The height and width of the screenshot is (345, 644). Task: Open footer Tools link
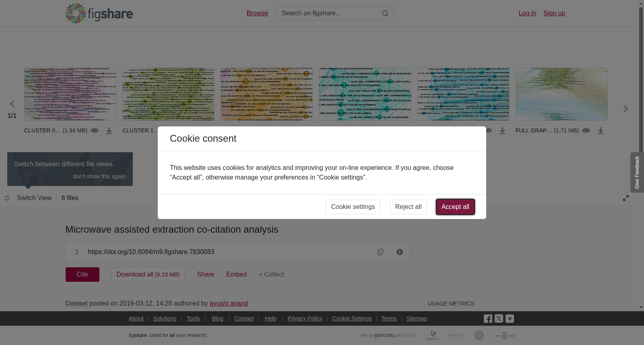click(193, 318)
